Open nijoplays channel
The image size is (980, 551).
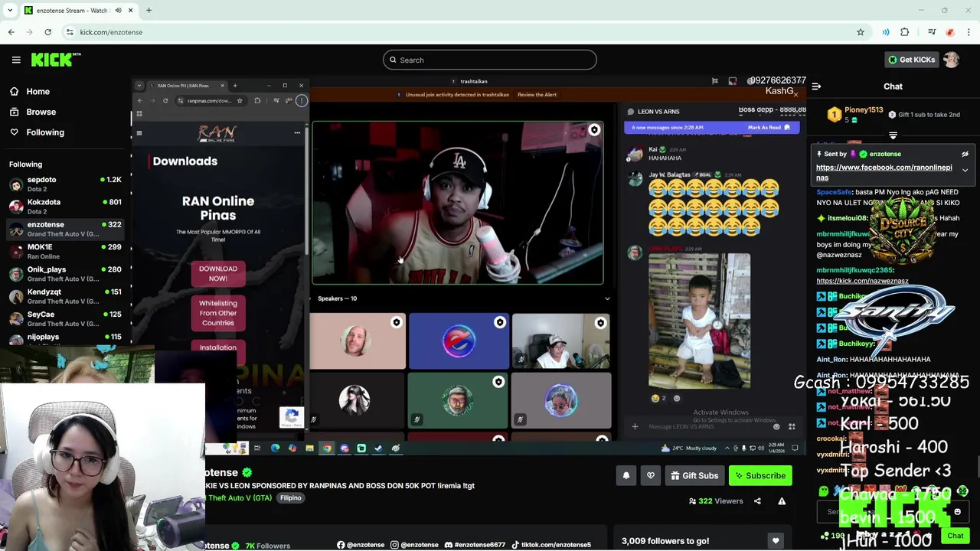(x=65, y=339)
